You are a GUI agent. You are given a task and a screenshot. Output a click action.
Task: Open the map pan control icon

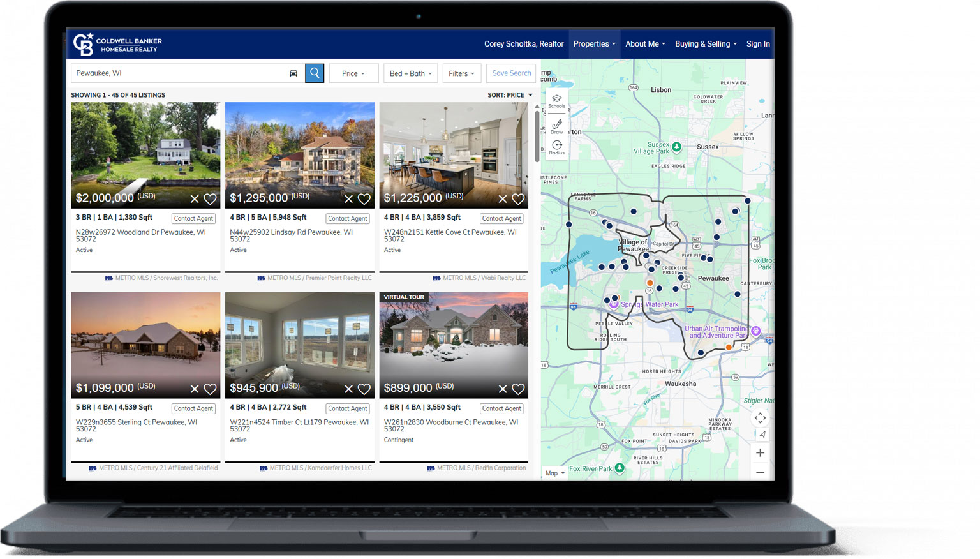[x=760, y=418]
